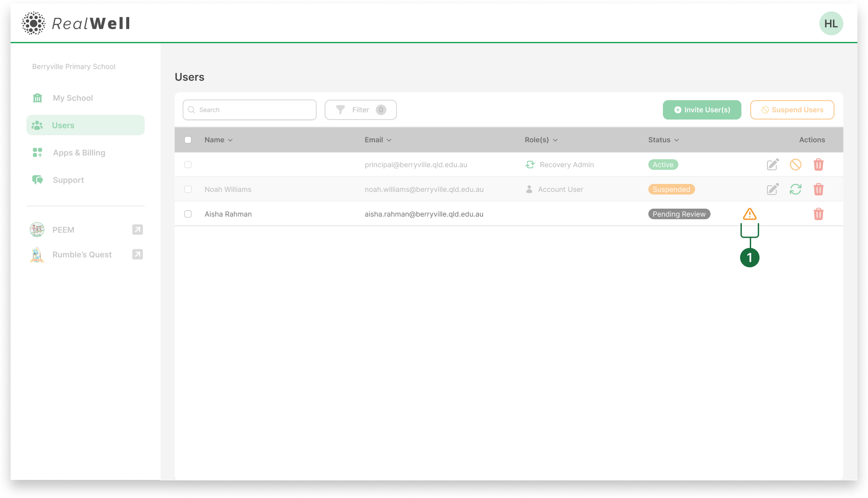Viewport: 868px width, 498px height.
Task: Click into the Search field
Action: 254,110
